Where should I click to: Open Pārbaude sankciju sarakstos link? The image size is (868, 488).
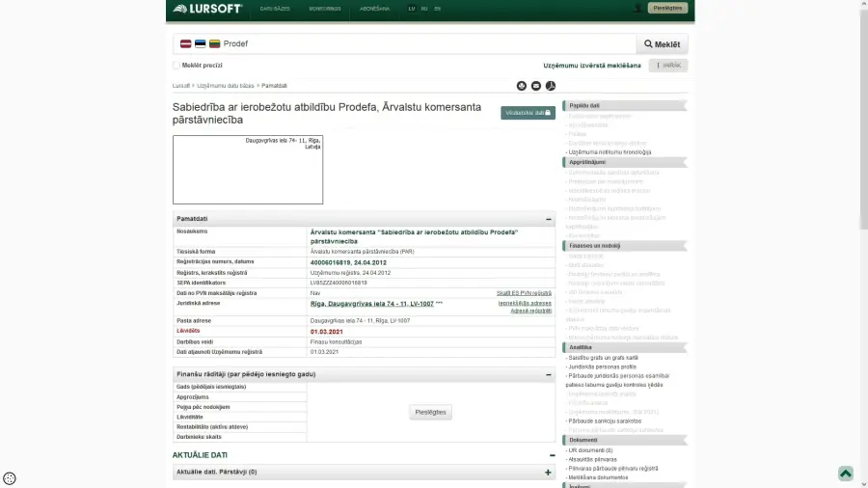tap(605, 421)
